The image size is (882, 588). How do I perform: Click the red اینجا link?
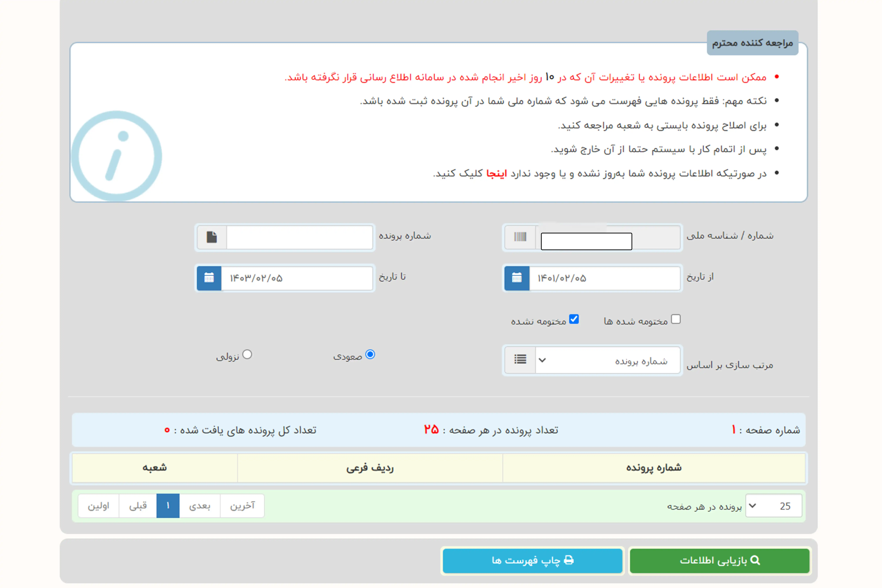click(x=497, y=174)
